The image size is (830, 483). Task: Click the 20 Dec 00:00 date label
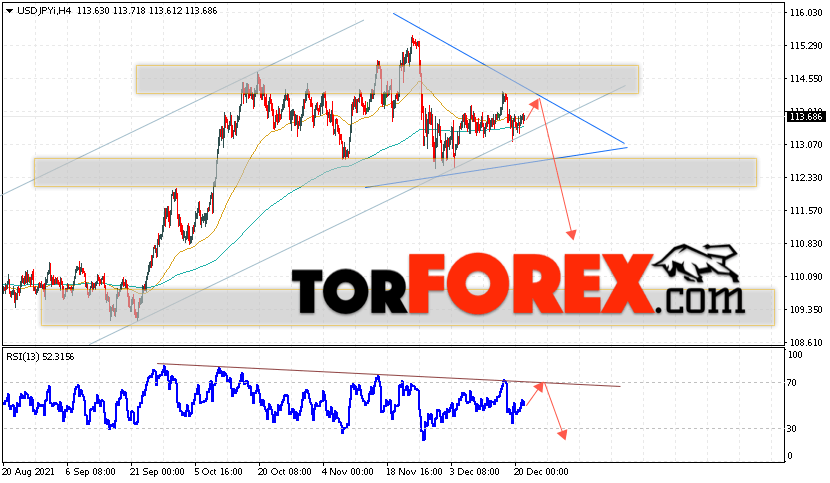(541, 472)
